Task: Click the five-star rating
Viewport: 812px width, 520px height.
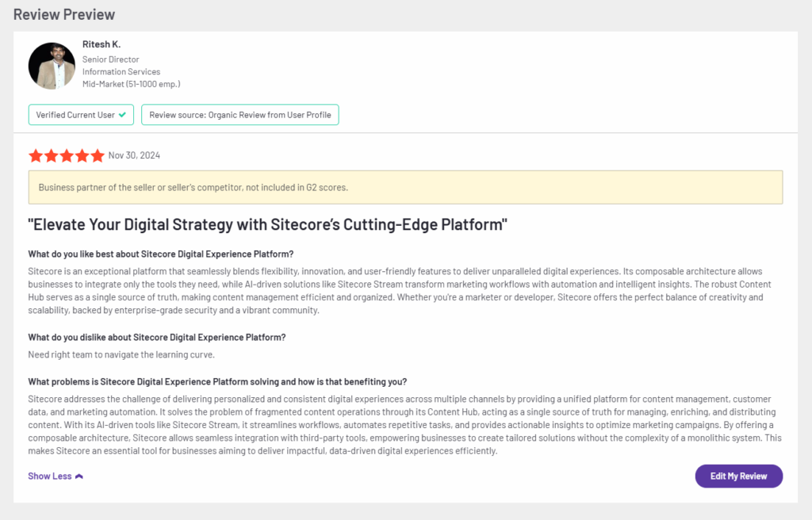Action: [67, 155]
